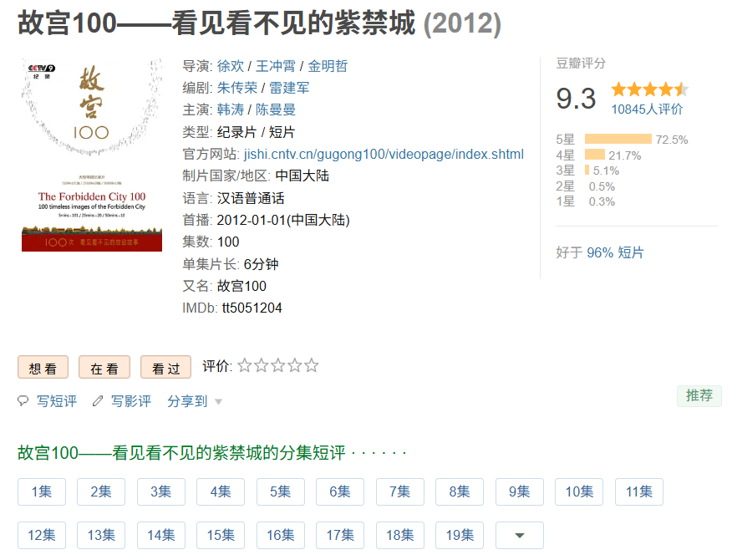The image size is (737, 560).
Task: Open episode 5集 reviews
Action: 280,491
